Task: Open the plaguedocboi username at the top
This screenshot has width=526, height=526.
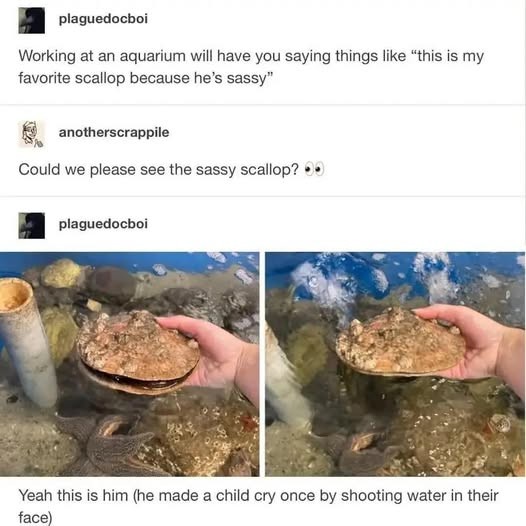Action: (x=103, y=19)
